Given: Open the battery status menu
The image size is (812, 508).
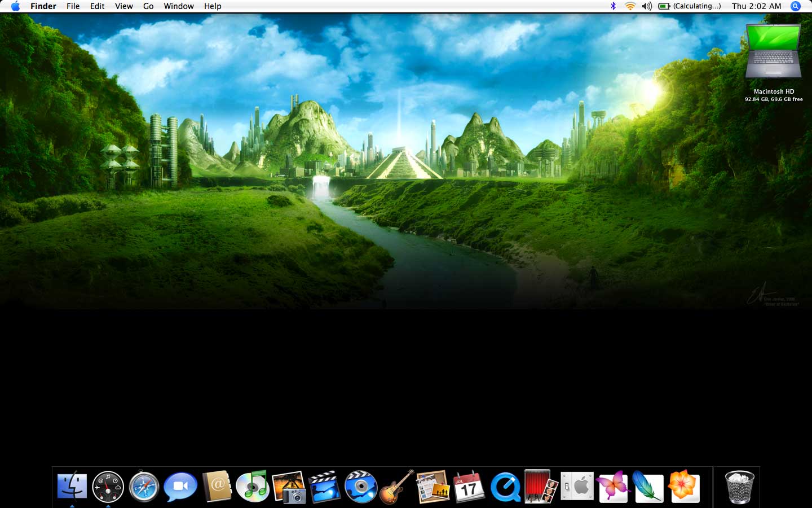Looking at the screenshot, I should click(690, 6).
